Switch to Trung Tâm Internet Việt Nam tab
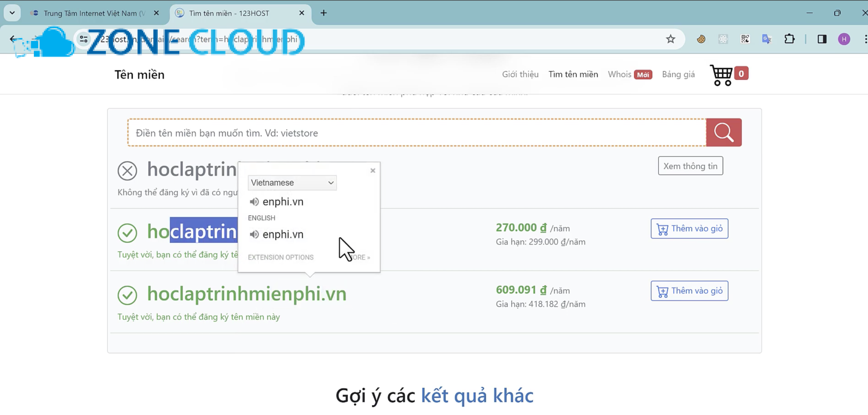868x415 pixels. point(95,13)
